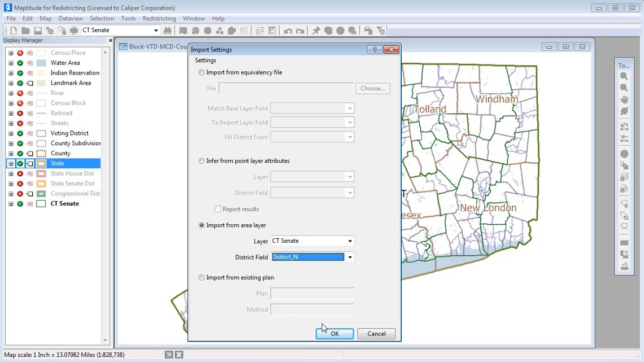Click the Undo arrow in the toolbar
This screenshot has width=644, height=362.
click(x=288, y=30)
